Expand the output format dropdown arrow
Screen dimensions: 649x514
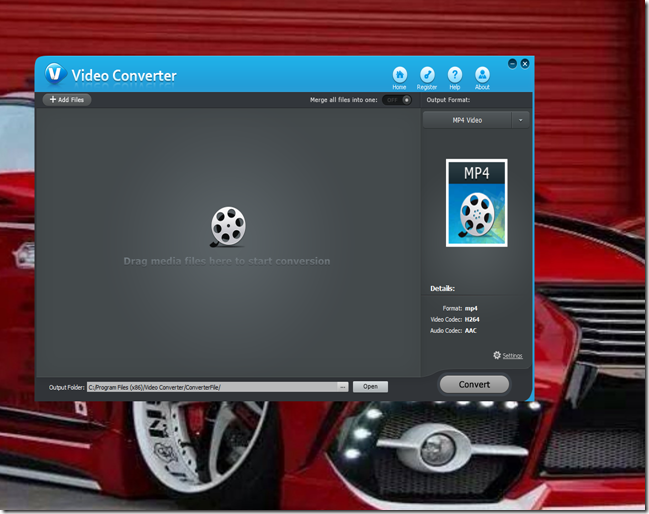pyautogui.click(x=520, y=120)
